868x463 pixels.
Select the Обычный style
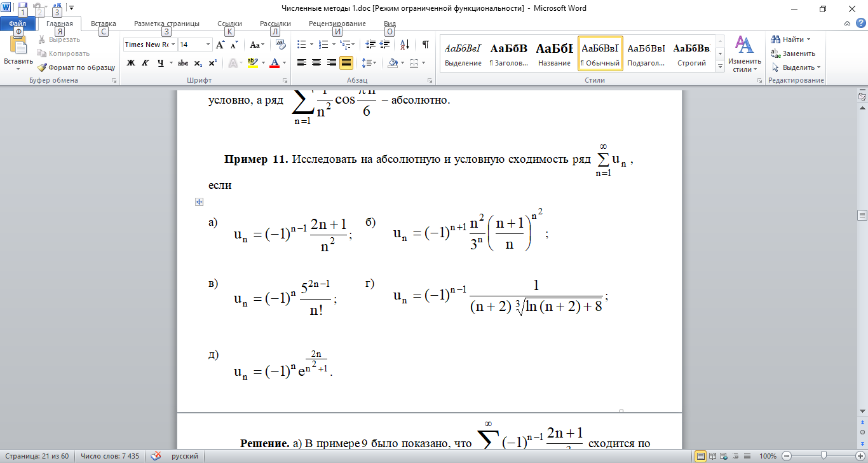[600, 53]
